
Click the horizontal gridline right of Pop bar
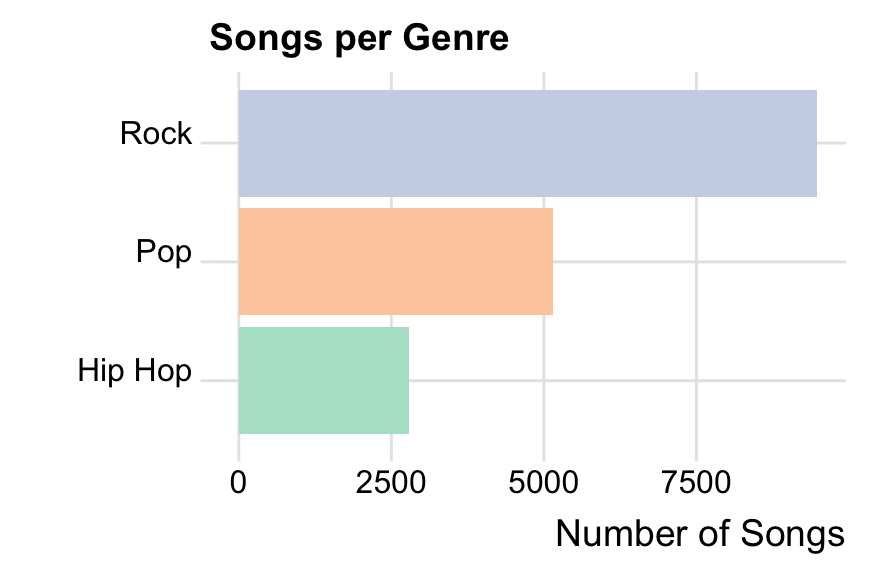700,262
